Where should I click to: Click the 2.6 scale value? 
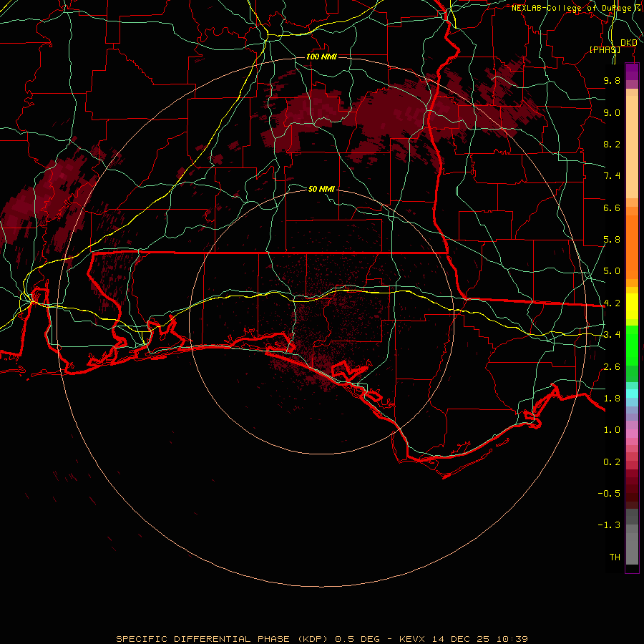point(612,366)
